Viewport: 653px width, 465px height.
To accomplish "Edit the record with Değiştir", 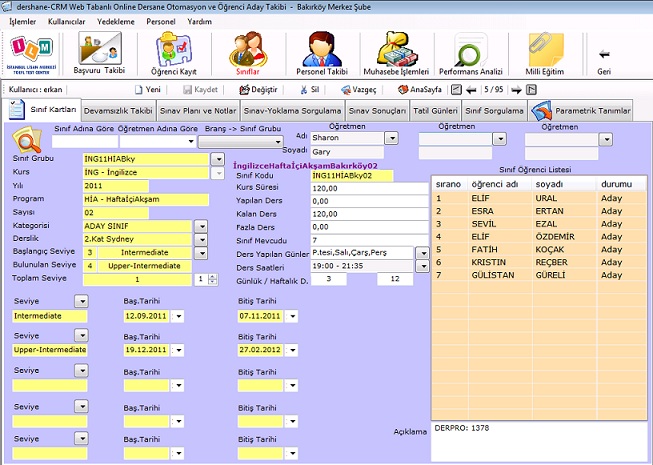I will (x=258, y=90).
